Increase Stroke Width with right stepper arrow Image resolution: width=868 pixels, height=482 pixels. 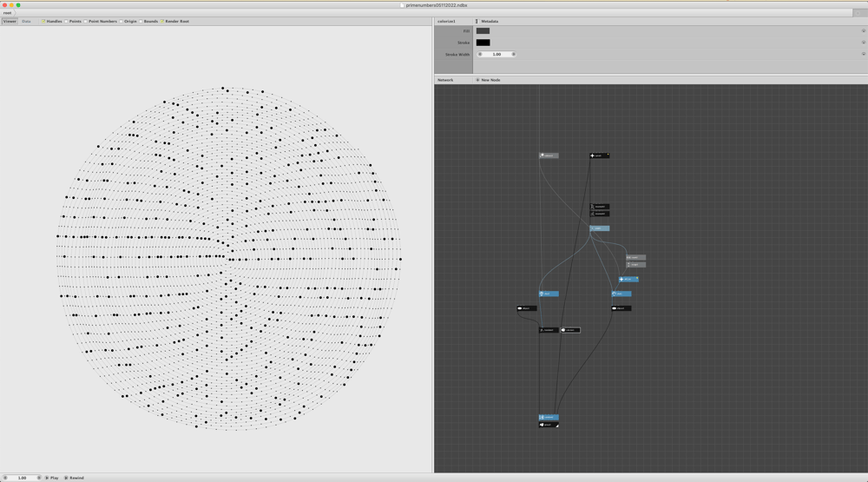click(514, 55)
